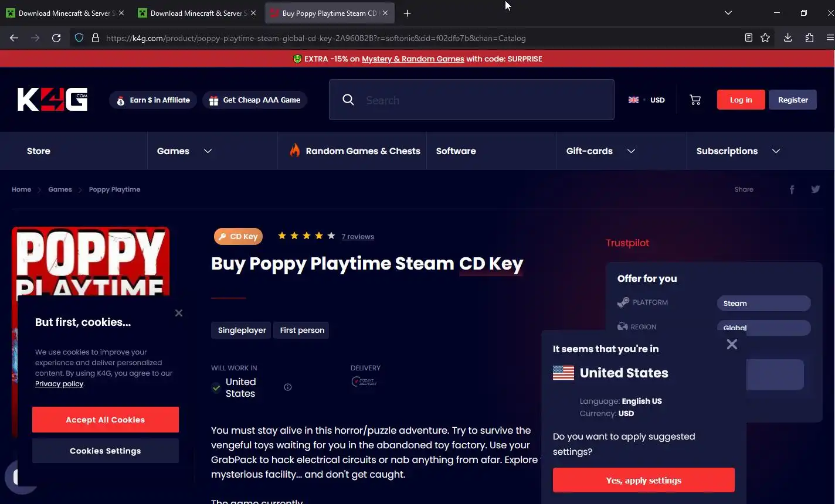
Task: Expand the Gift-cards menu chevron
Action: point(631,151)
